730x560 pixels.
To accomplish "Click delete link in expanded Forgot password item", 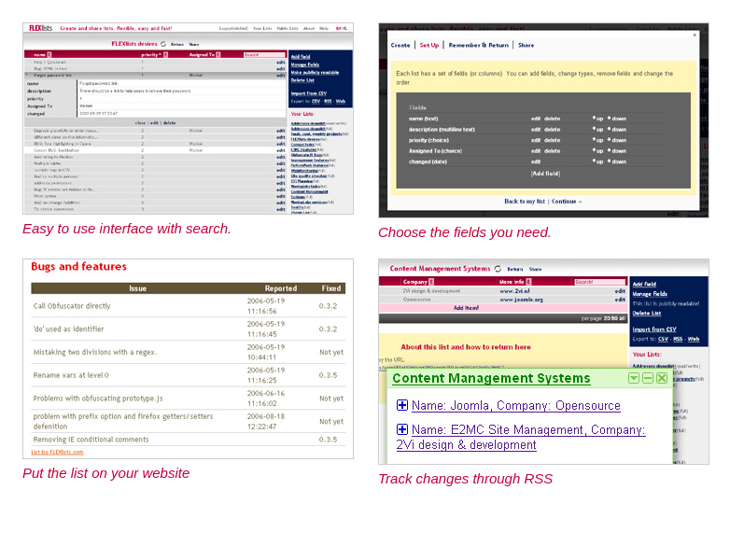I will coord(169,123).
